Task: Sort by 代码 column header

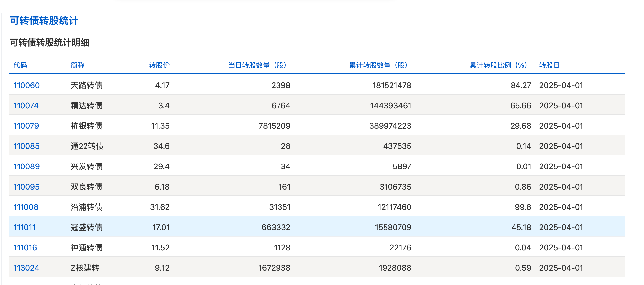Action: [x=20, y=65]
